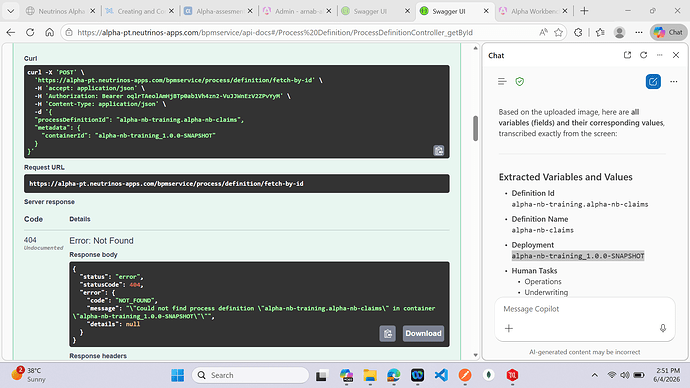Click 'Definition Id' bullet in chat
The height and width of the screenshot is (388, 690).
(533, 193)
